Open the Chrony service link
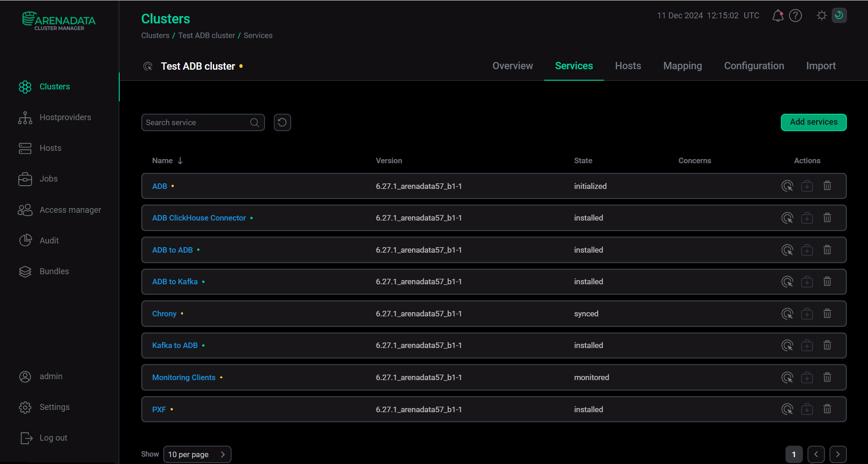Viewport: 868px width, 464px height. (x=164, y=314)
